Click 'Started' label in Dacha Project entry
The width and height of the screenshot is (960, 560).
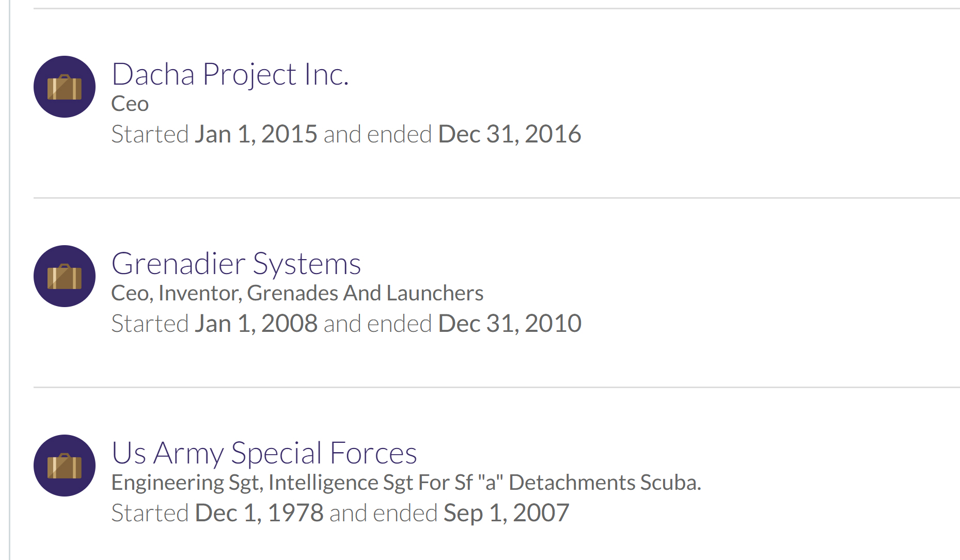(150, 134)
